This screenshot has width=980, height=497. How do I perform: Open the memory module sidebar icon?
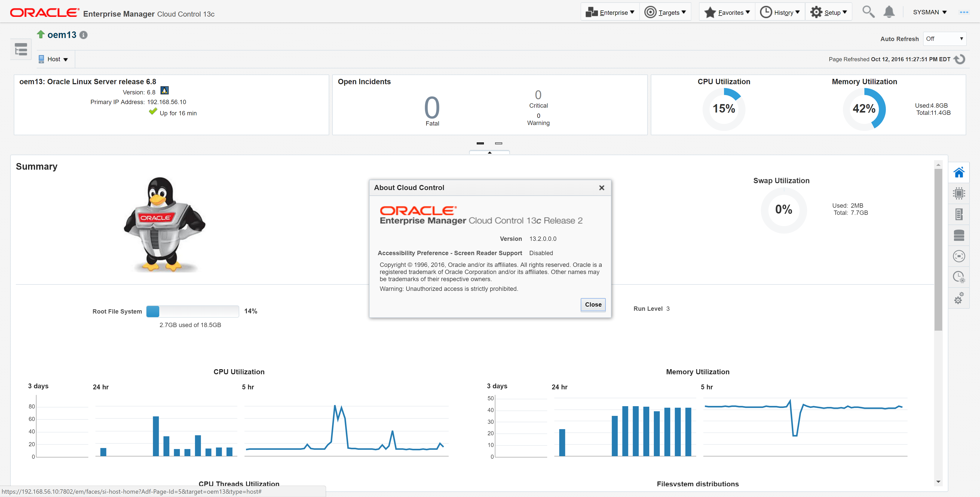959,215
